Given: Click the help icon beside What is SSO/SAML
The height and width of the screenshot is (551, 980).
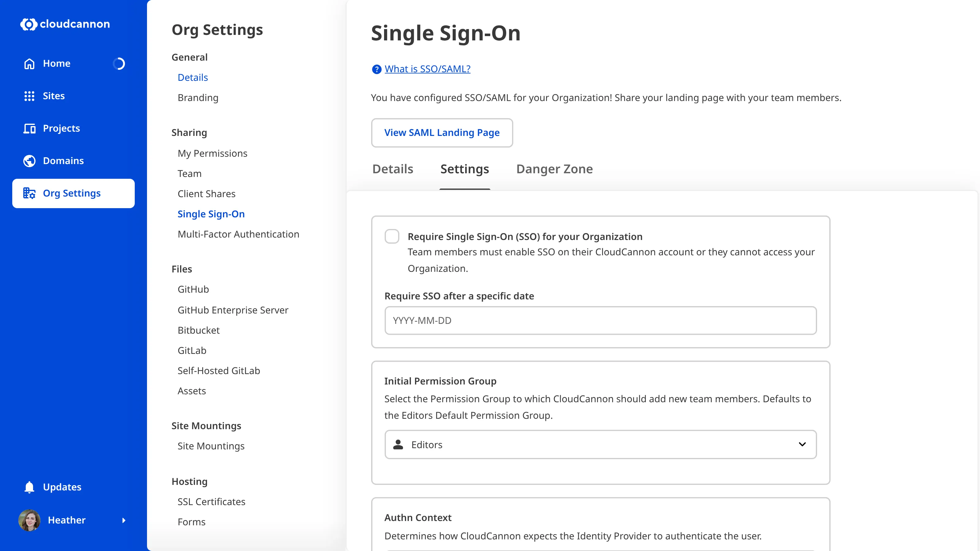Looking at the screenshot, I should coord(376,69).
